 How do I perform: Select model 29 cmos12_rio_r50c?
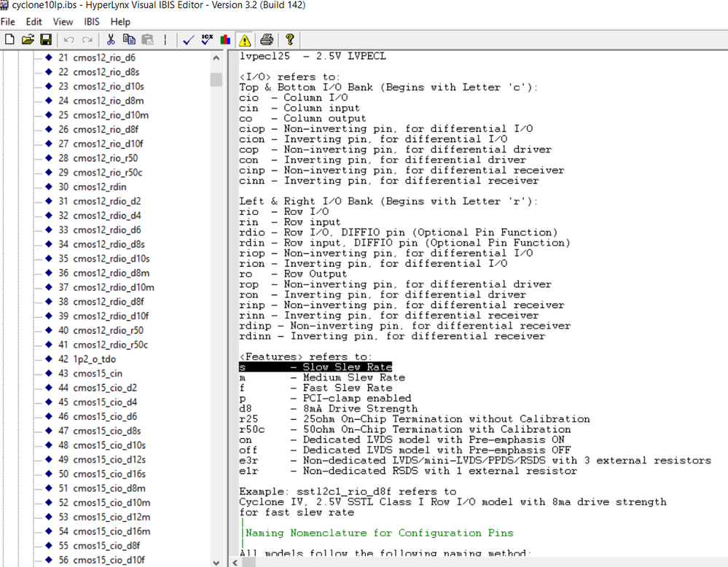(x=100, y=172)
